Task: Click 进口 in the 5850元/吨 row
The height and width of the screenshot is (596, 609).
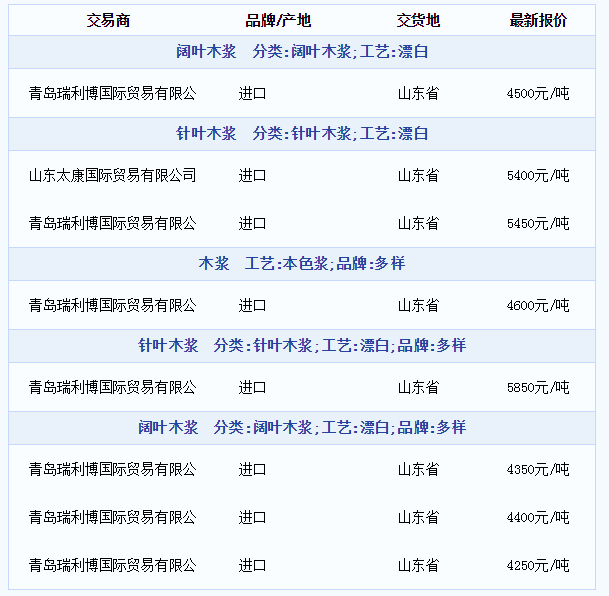Action: click(252, 387)
